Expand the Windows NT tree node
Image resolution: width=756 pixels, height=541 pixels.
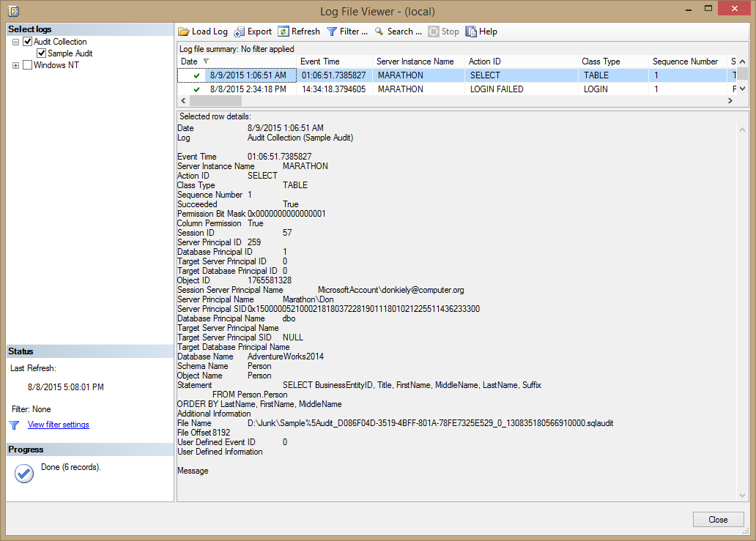15,65
